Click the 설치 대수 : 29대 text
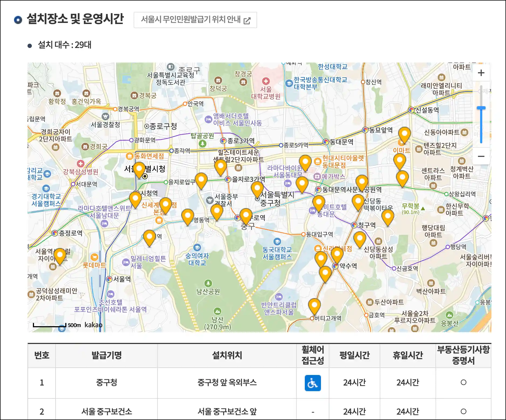The width and height of the screenshot is (506, 420). (65, 45)
